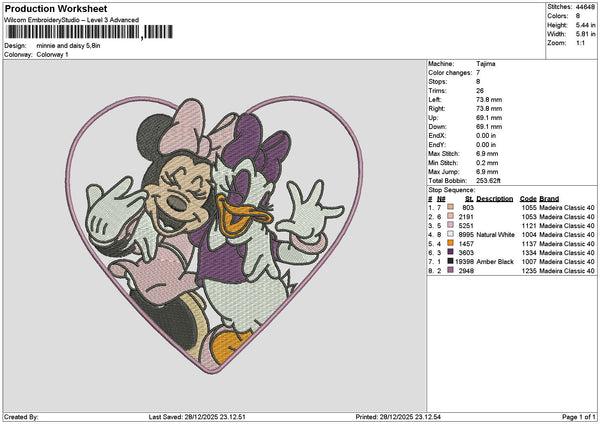Click the Trims value 26
This screenshot has height=424, width=600.
coord(480,91)
